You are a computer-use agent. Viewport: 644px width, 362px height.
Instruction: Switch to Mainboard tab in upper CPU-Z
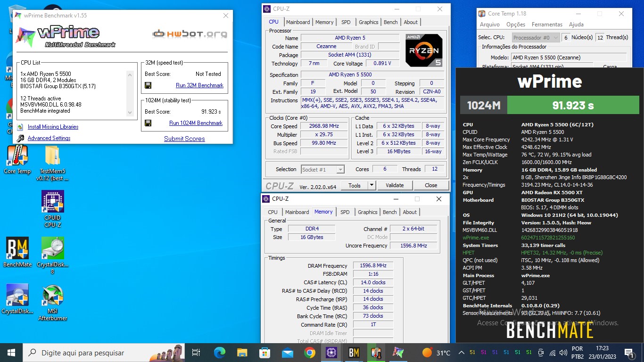(298, 22)
